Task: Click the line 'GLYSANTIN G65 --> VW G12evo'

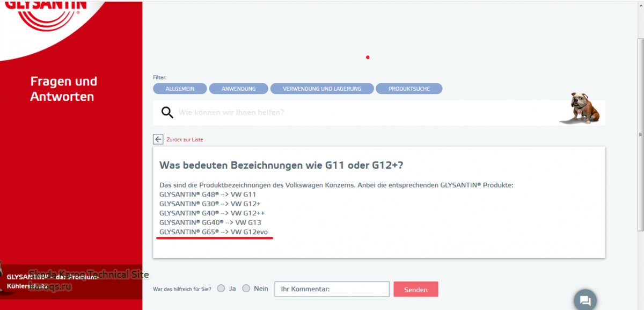Action: click(214, 232)
